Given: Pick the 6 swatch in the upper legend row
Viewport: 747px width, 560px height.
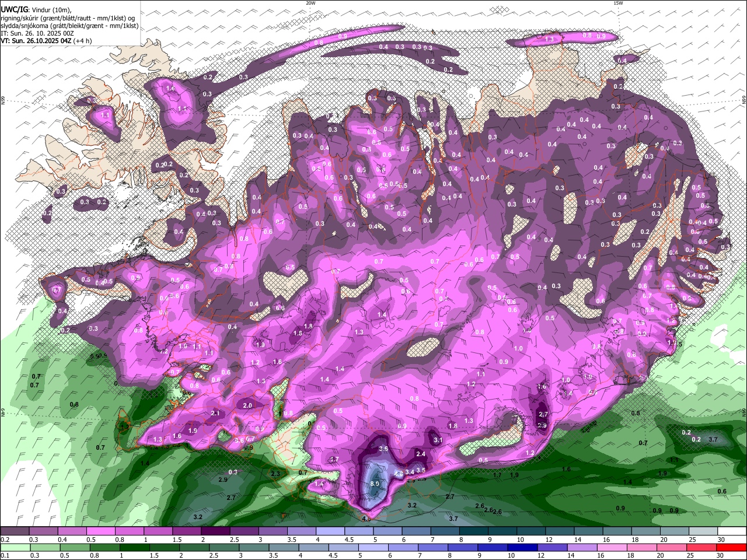Looking at the screenshot, I should point(416,531).
